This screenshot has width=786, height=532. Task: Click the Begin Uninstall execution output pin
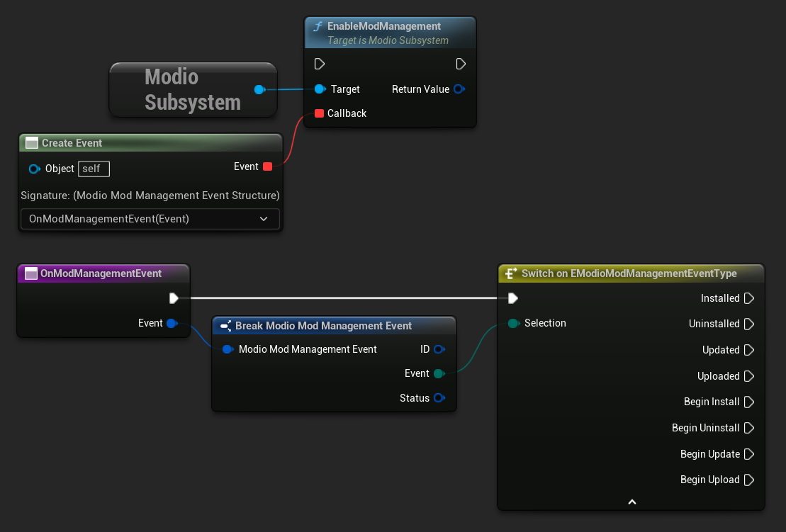tap(749, 428)
